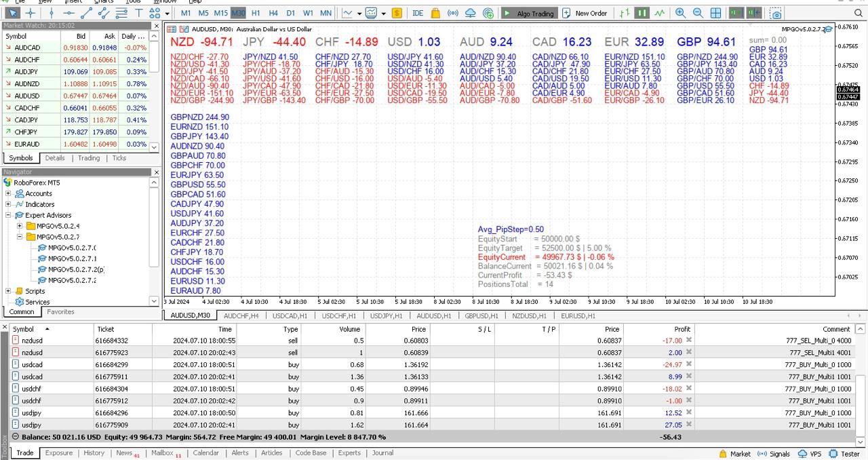
Task: Create a New Order
Action: [x=585, y=13]
